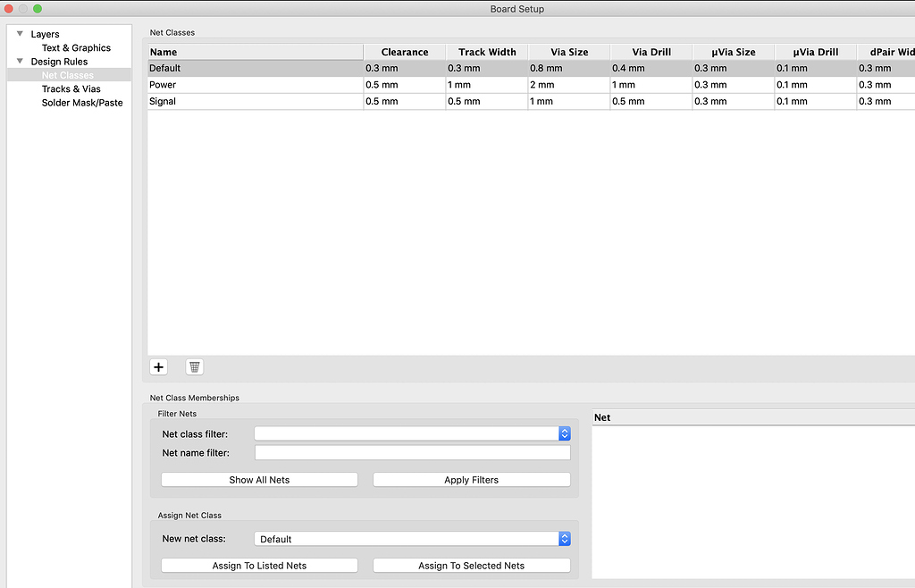Click the green macOS zoom button

tap(38, 9)
